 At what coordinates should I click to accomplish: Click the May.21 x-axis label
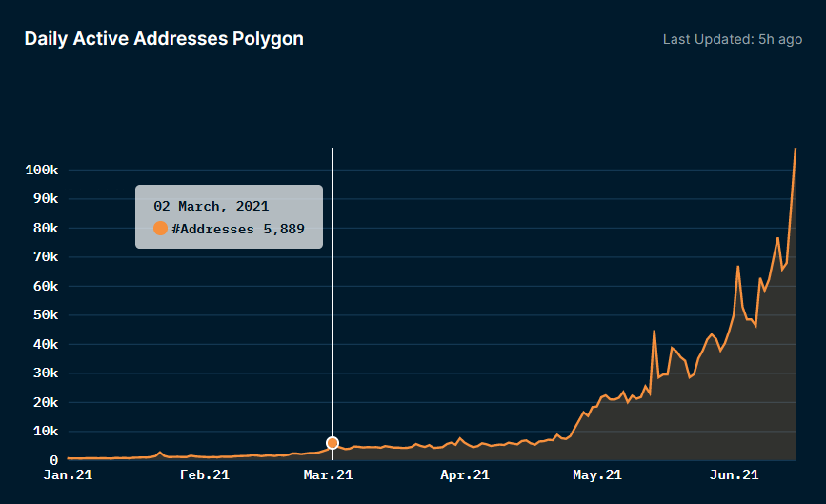tap(597, 474)
